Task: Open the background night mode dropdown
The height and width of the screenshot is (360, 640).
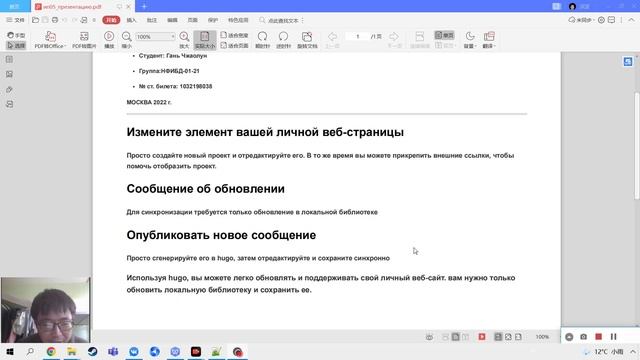Action: tap(470, 40)
